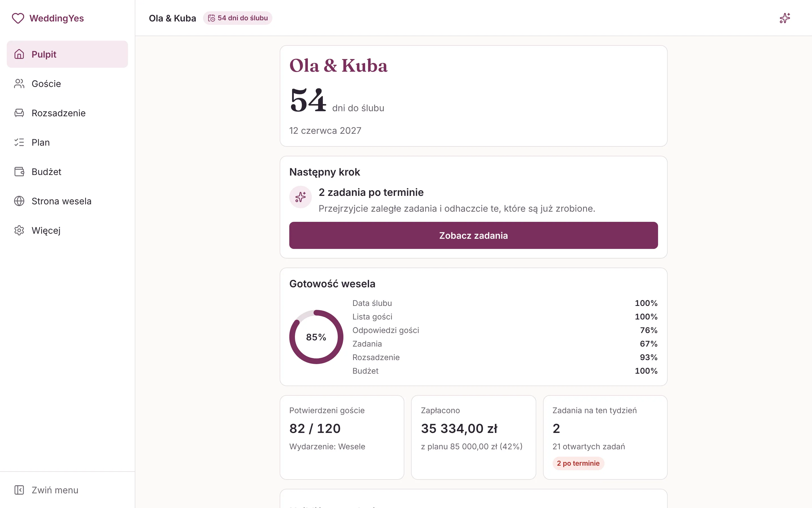Click the Data ślubu row label
Image resolution: width=812 pixels, height=508 pixels.
pos(372,303)
